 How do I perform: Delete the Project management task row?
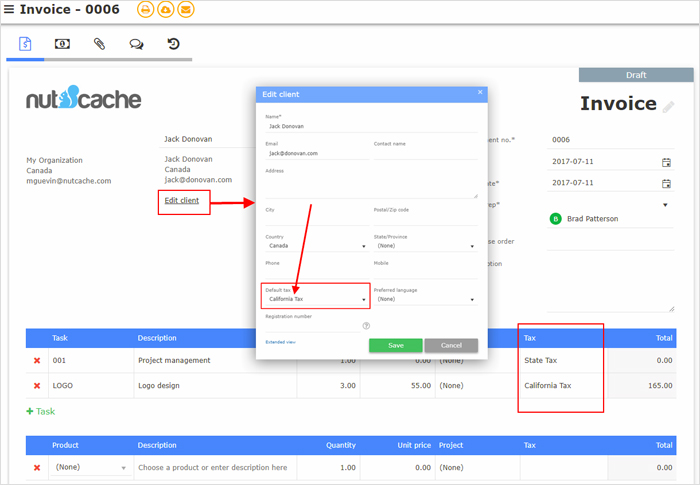pyautogui.click(x=37, y=360)
